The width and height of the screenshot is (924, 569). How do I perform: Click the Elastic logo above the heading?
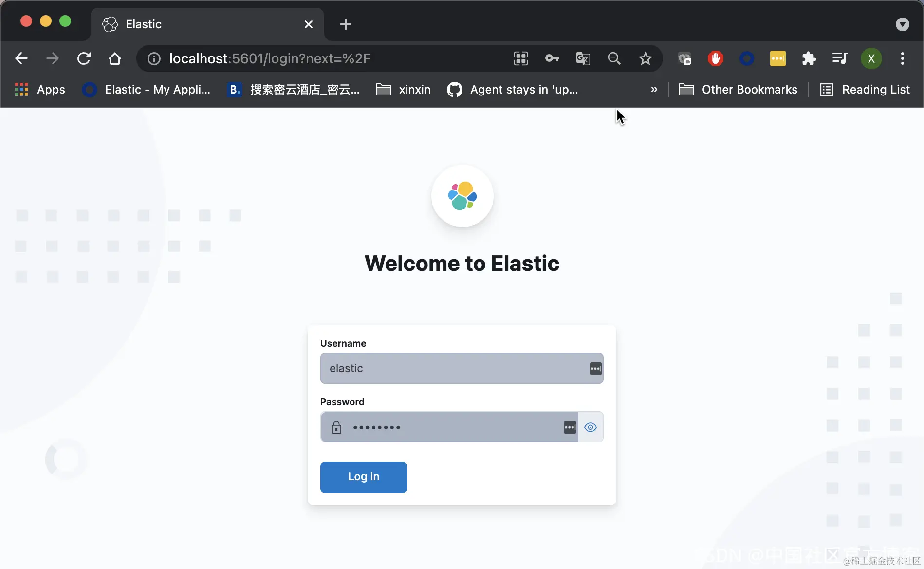[462, 196]
